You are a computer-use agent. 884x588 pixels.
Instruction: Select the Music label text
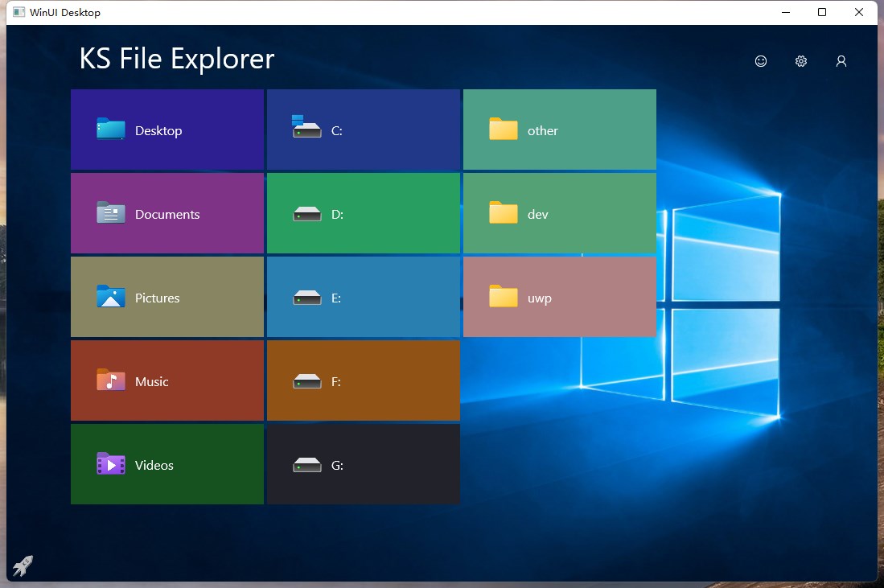click(152, 381)
